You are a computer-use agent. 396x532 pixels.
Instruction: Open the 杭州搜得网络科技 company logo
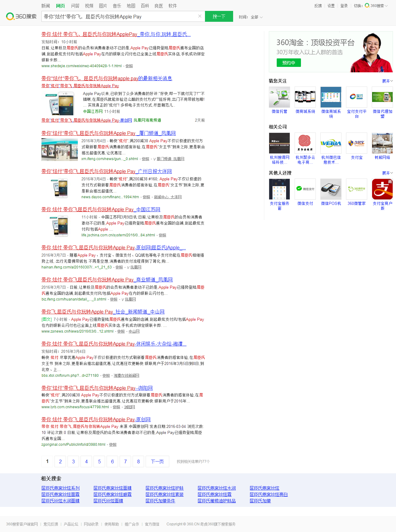tap(279, 143)
